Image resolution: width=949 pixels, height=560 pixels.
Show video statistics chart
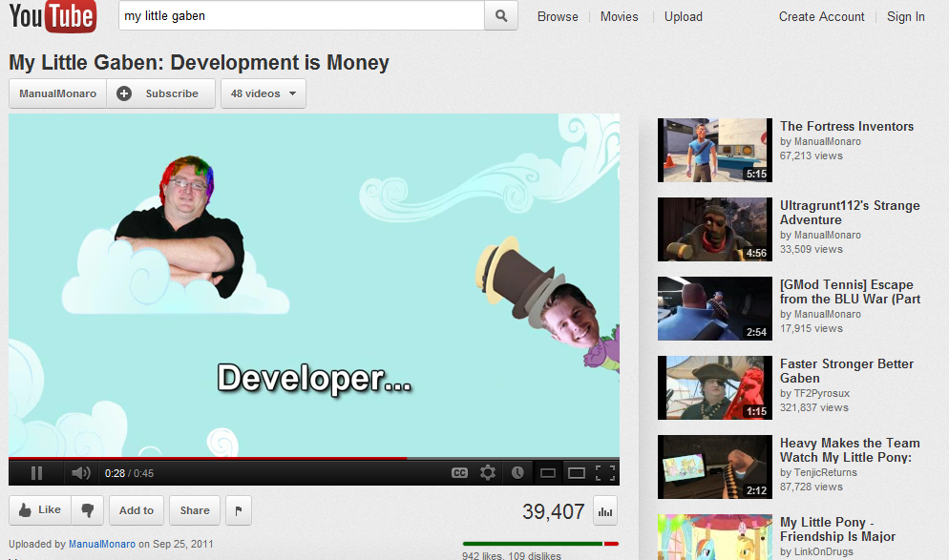(605, 511)
